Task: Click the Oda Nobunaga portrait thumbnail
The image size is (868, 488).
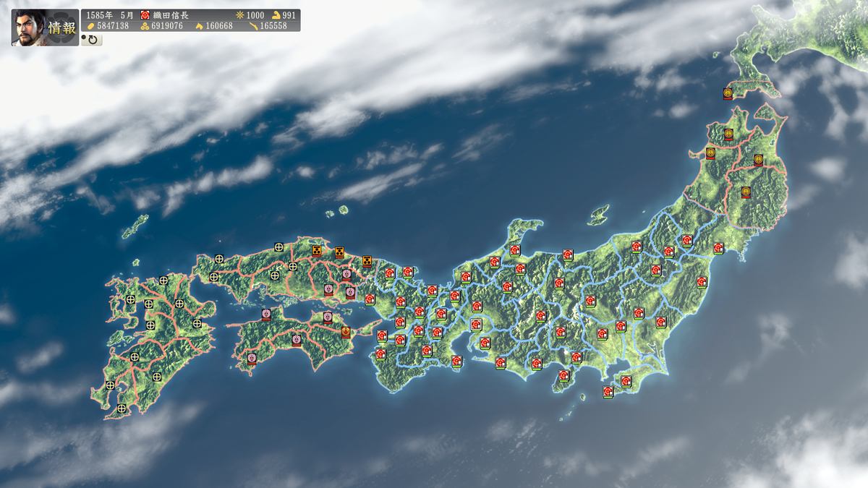Action: click(29, 27)
